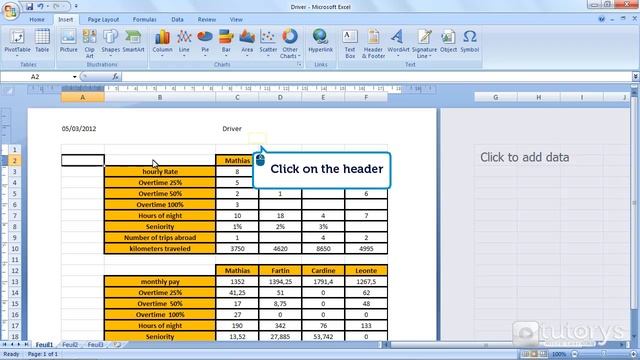
Task: Switch to Page Break Preview view
Action: pyautogui.click(x=544, y=354)
